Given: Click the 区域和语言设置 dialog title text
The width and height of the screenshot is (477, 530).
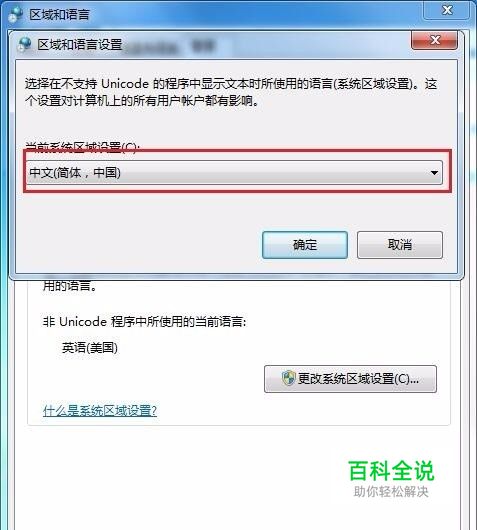Looking at the screenshot, I should pos(80,44).
